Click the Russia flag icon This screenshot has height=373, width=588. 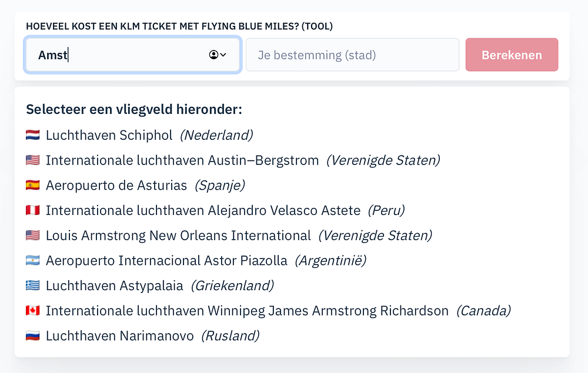[32, 336]
